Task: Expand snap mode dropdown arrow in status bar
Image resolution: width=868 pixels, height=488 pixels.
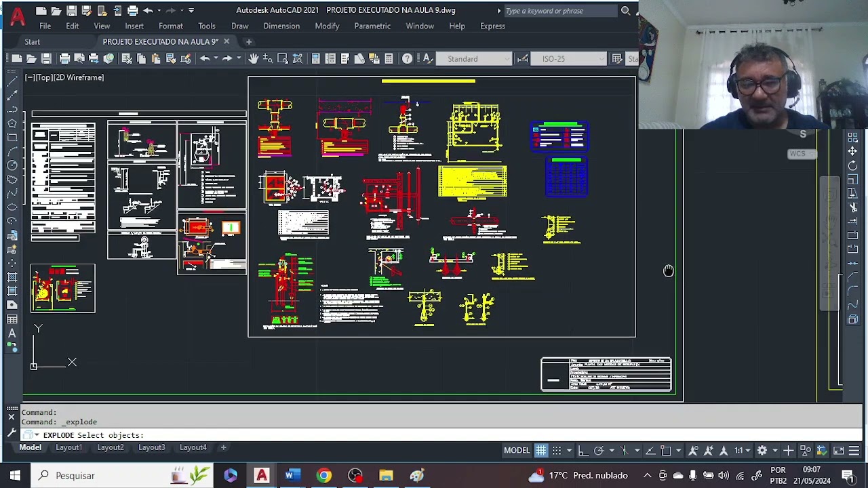Action: 569,450
